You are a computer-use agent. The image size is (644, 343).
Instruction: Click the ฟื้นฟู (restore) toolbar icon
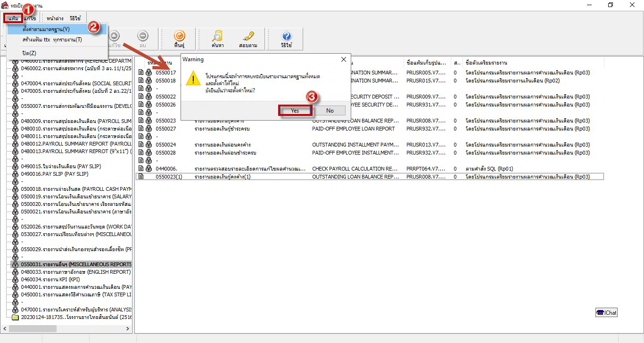[x=179, y=37]
